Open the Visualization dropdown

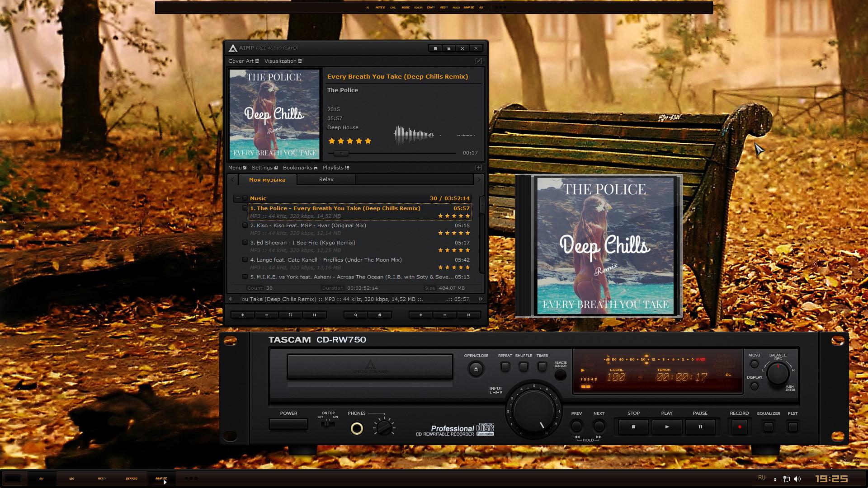coord(283,61)
